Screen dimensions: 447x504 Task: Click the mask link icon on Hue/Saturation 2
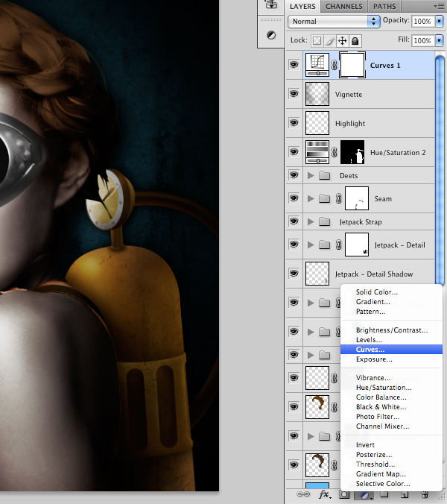(x=335, y=152)
